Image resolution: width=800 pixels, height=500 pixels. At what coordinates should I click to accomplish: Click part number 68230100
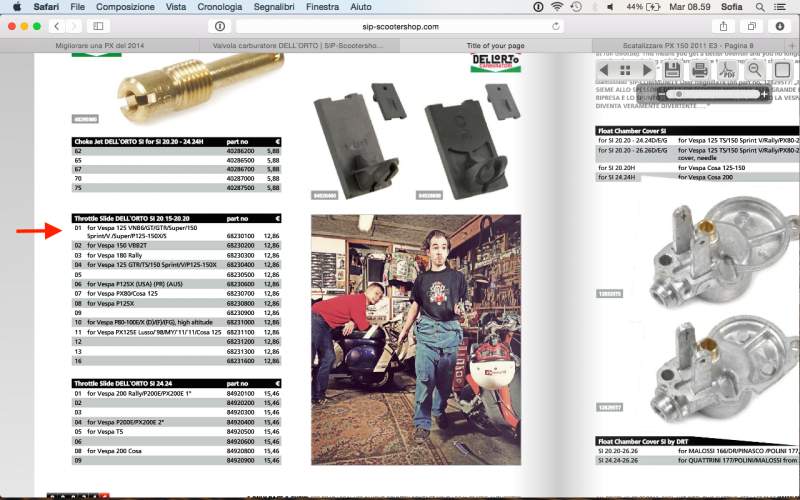pyautogui.click(x=240, y=236)
